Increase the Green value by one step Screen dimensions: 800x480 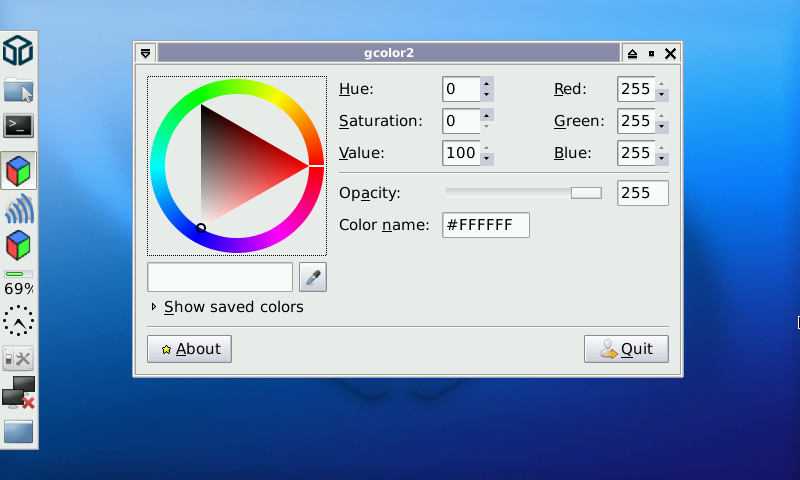(662, 115)
